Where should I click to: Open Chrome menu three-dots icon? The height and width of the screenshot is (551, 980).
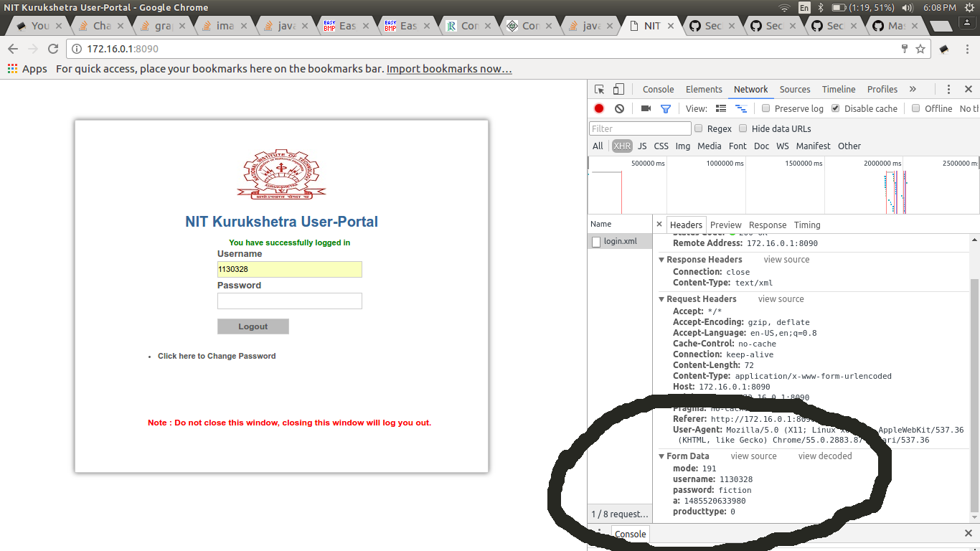(x=969, y=49)
